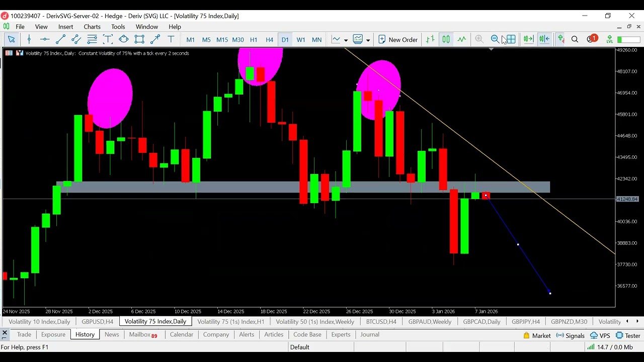The height and width of the screenshot is (362, 644).
Task: Open the Journal toolbox tab
Action: click(370, 334)
